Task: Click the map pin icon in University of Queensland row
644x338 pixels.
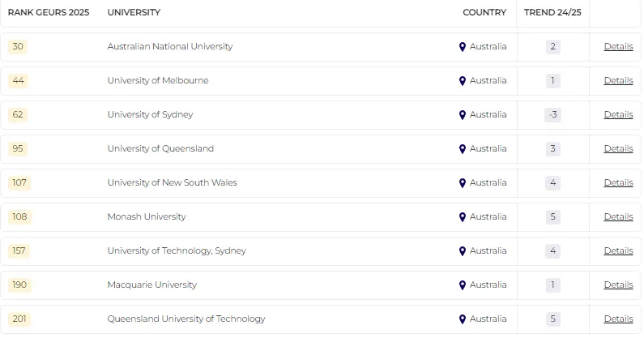Action: pos(463,149)
